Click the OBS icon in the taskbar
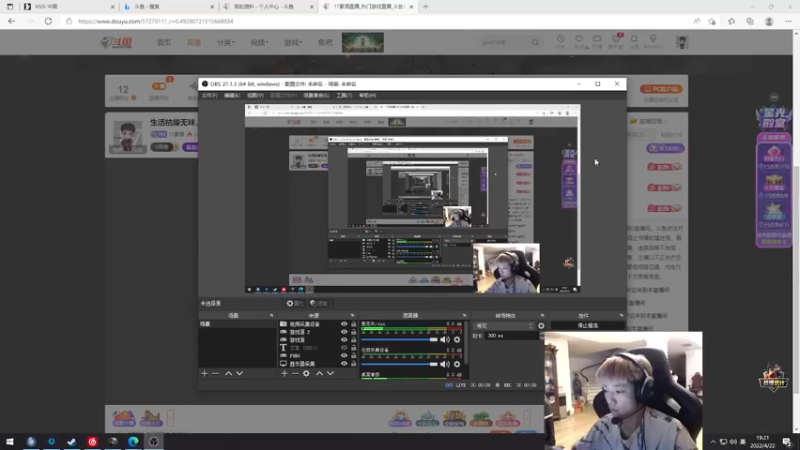Viewport: 800px width, 450px height. 154,441
